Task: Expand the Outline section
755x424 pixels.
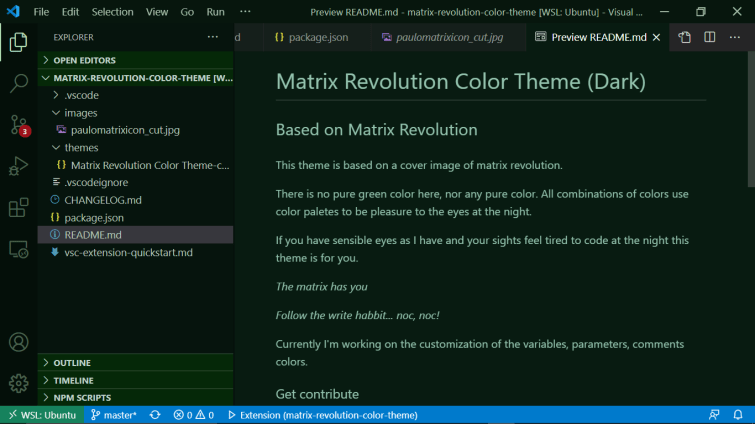Action: coord(136,363)
